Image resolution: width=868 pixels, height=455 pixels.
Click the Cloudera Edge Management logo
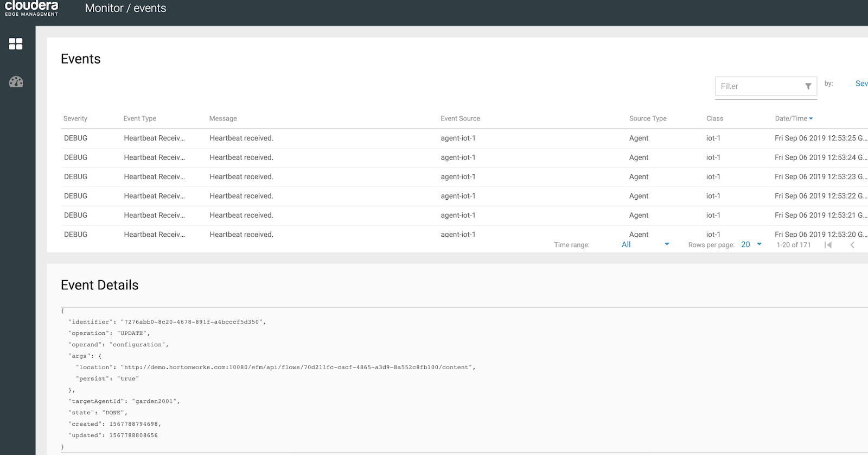pyautogui.click(x=31, y=8)
